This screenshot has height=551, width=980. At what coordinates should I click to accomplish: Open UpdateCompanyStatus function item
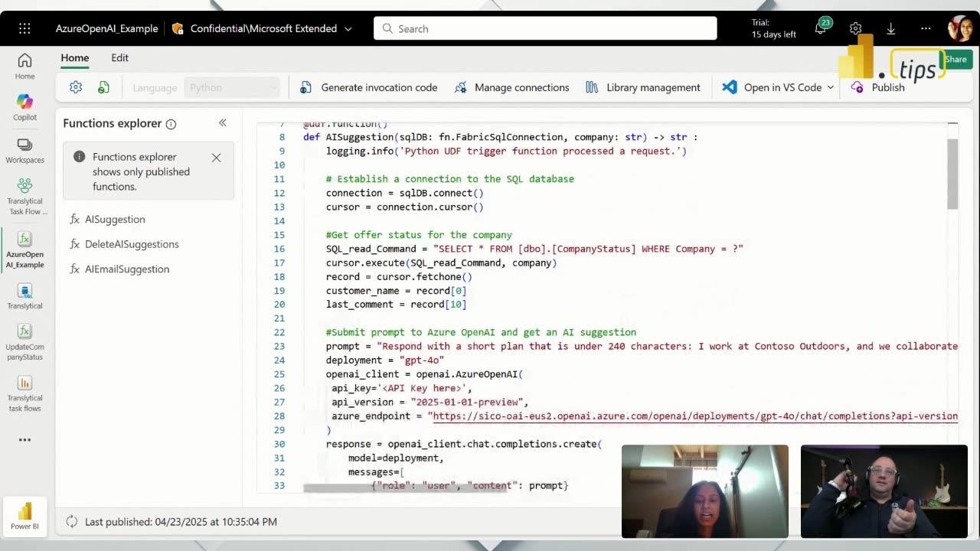point(24,342)
